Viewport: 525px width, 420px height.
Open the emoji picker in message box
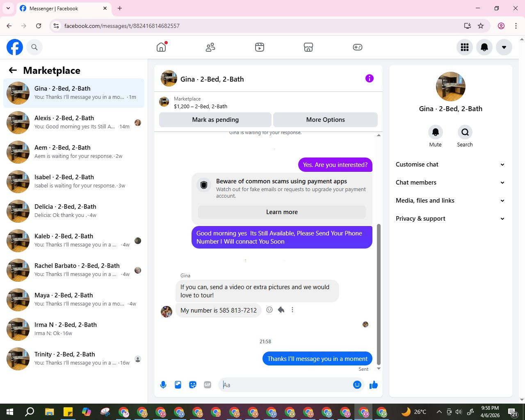pos(357,385)
